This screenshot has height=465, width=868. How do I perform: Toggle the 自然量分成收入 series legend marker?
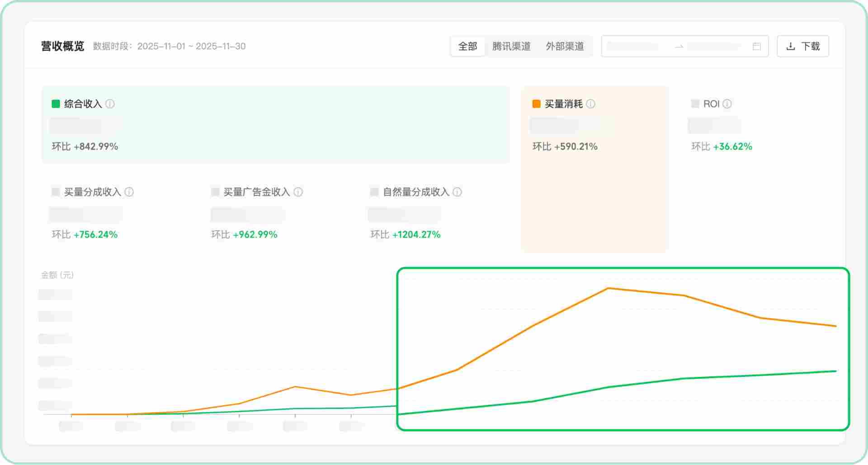(374, 192)
